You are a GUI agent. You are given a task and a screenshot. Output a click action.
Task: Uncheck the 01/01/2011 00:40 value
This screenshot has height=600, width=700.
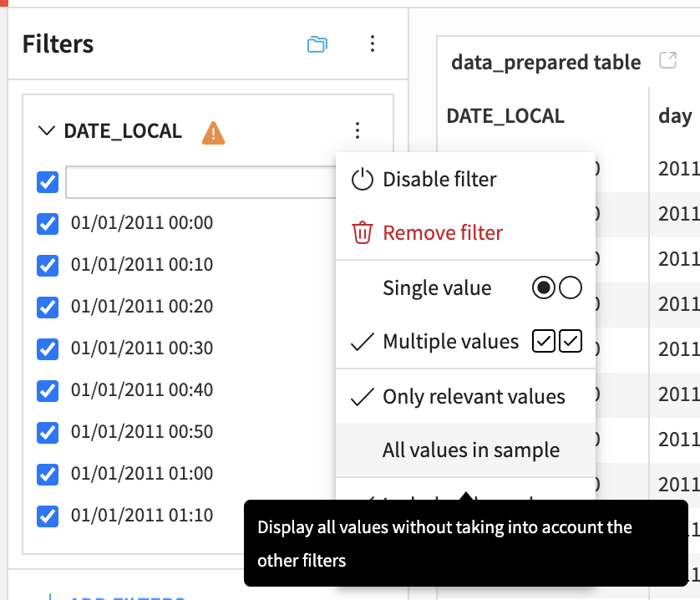tap(48, 390)
